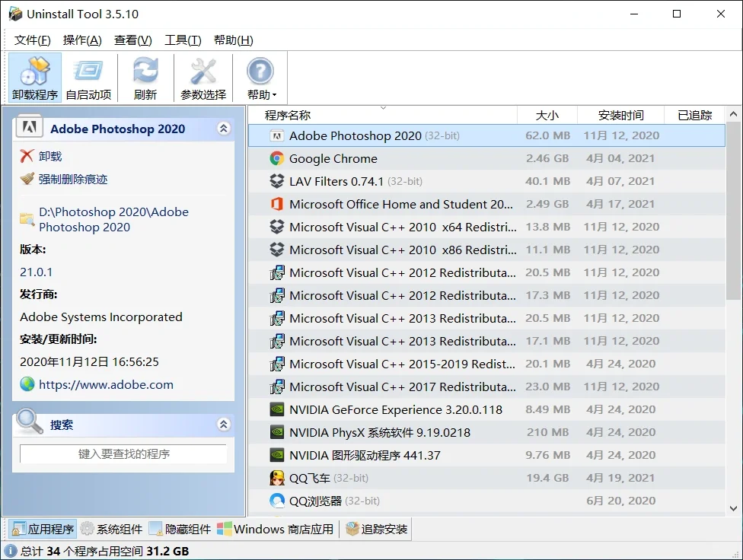
Task: Select NVIDIA GeForce Experience icon
Action: pos(277,409)
